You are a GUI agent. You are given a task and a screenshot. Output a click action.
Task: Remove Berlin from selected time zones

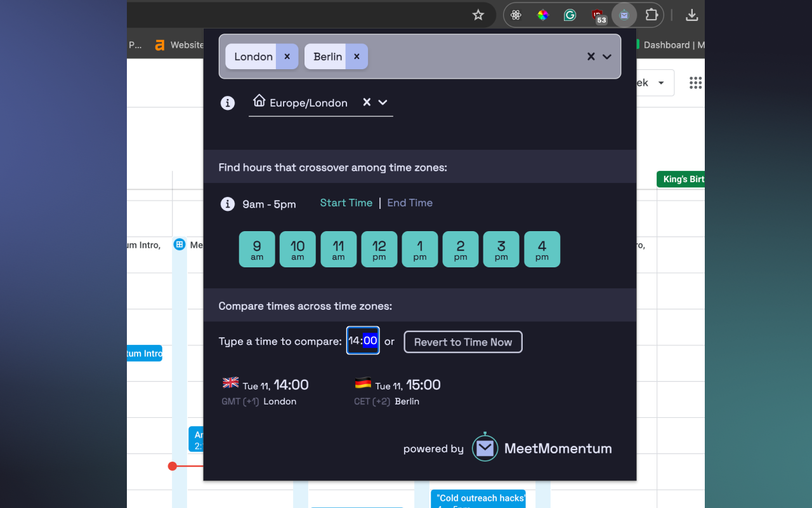(357, 57)
